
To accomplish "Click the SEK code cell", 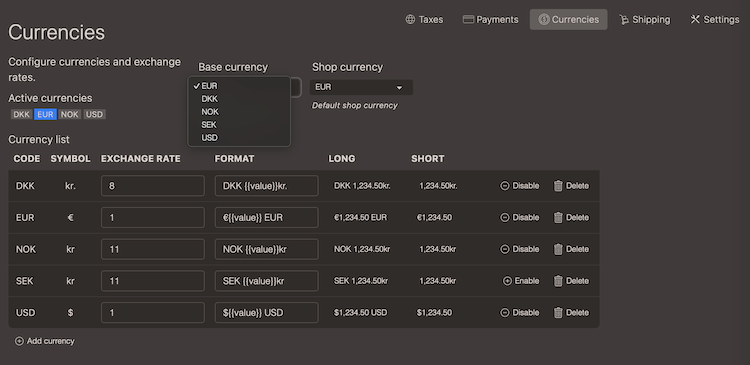I will (x=25, y=281).
